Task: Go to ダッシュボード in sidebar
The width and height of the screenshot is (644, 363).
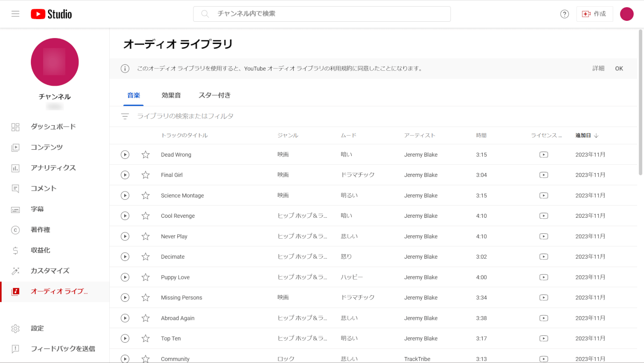Action: tap(54, 127)
